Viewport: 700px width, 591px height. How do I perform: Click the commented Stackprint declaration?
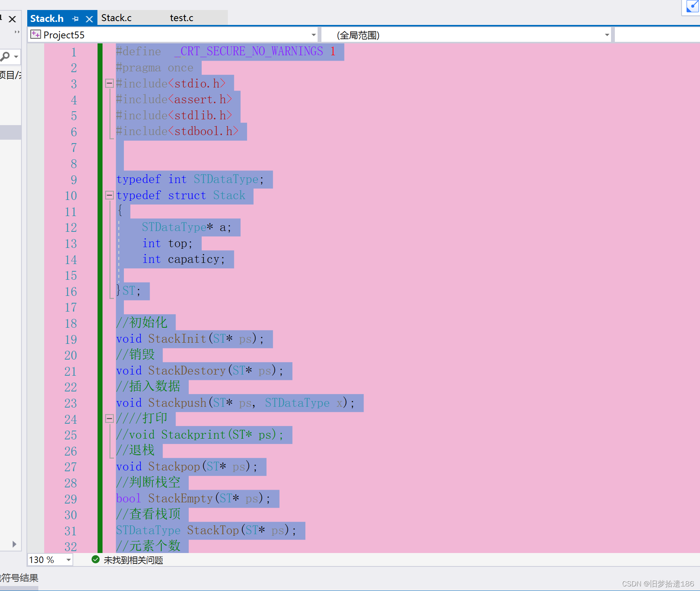[200, 434]
